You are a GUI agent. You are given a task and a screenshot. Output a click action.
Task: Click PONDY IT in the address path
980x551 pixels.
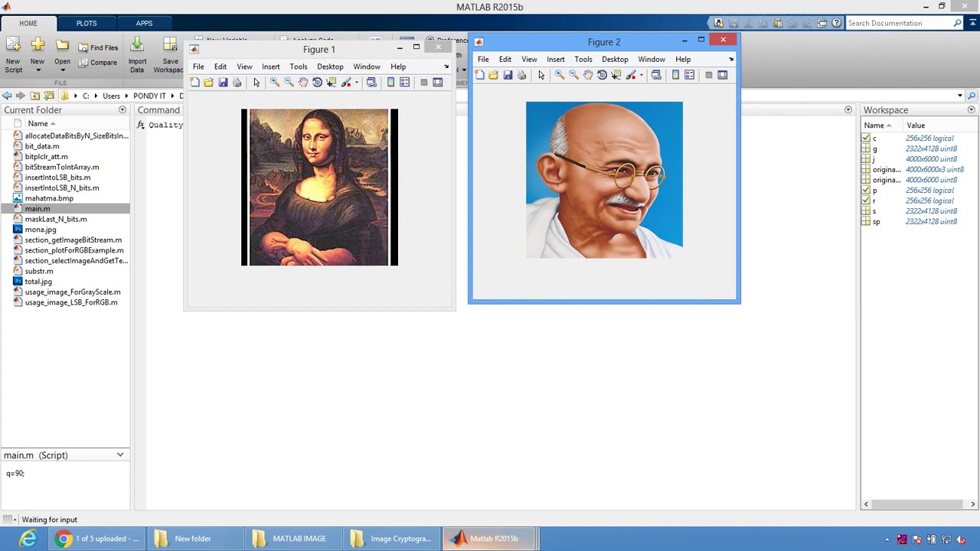[149, 96]
